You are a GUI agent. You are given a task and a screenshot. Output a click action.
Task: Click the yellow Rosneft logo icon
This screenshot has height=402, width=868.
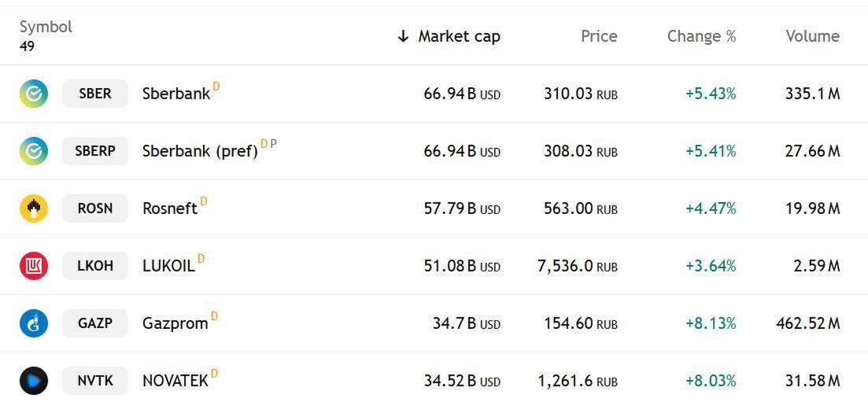point(34,208)
